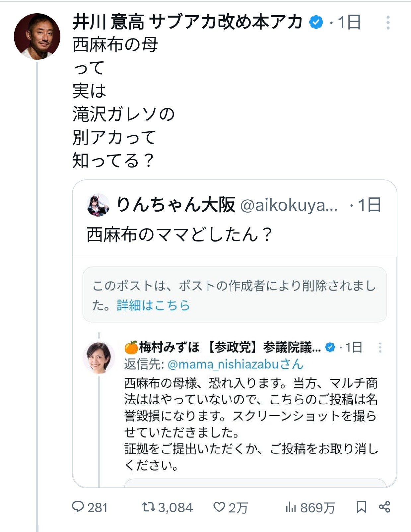The width and height of the screenshot is (411, 532).
Task: Open view analytics bar chart icon
Action: (x=291, y=507)
